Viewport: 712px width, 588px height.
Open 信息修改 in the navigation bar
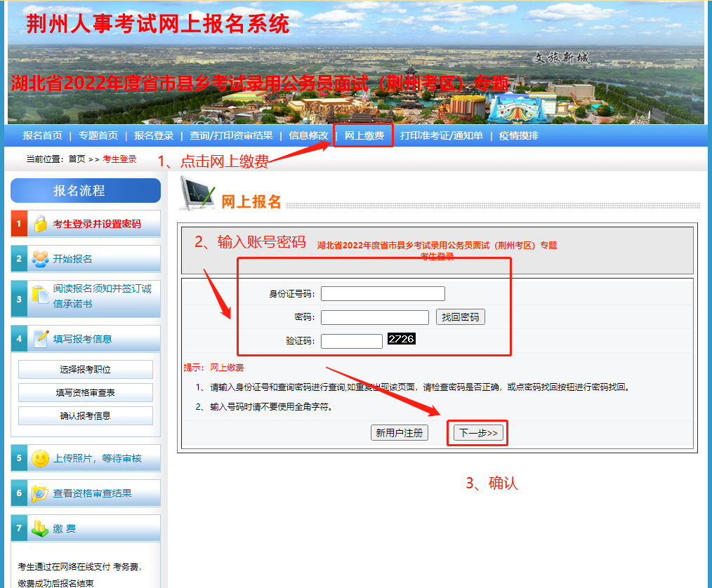308,135
